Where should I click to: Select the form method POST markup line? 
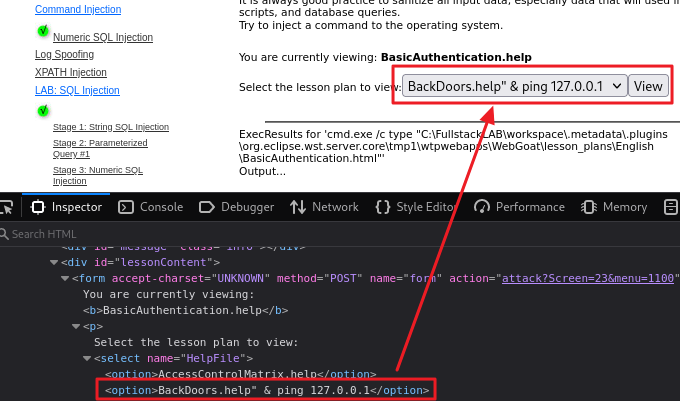point(376,278)
